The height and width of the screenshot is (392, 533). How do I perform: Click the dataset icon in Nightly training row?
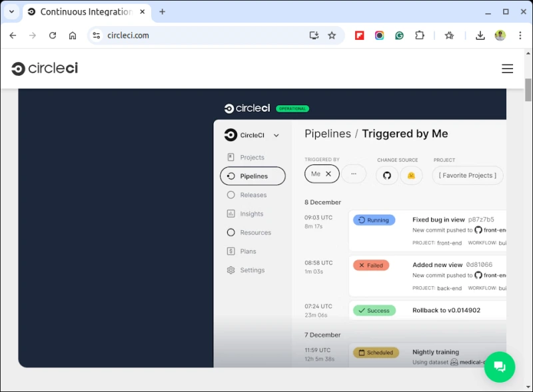[x=454, y=362]
